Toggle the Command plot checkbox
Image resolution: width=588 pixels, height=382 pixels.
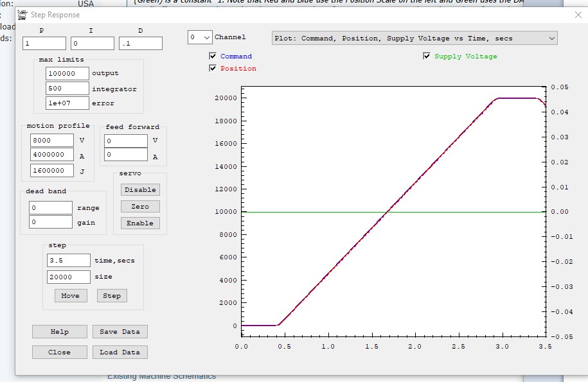tap(213, 56)
